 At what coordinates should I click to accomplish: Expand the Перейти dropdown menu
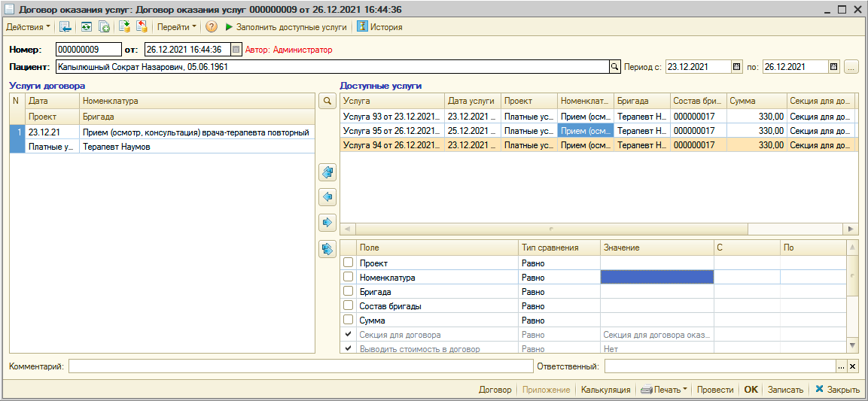click(x=176, y=26)
